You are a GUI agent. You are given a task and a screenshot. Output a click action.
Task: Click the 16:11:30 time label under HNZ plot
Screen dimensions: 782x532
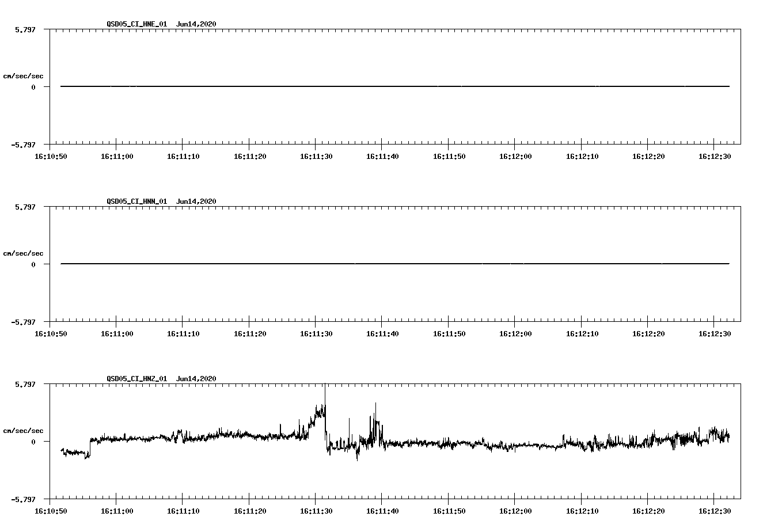pyautogui.click(x=316, y=511)
